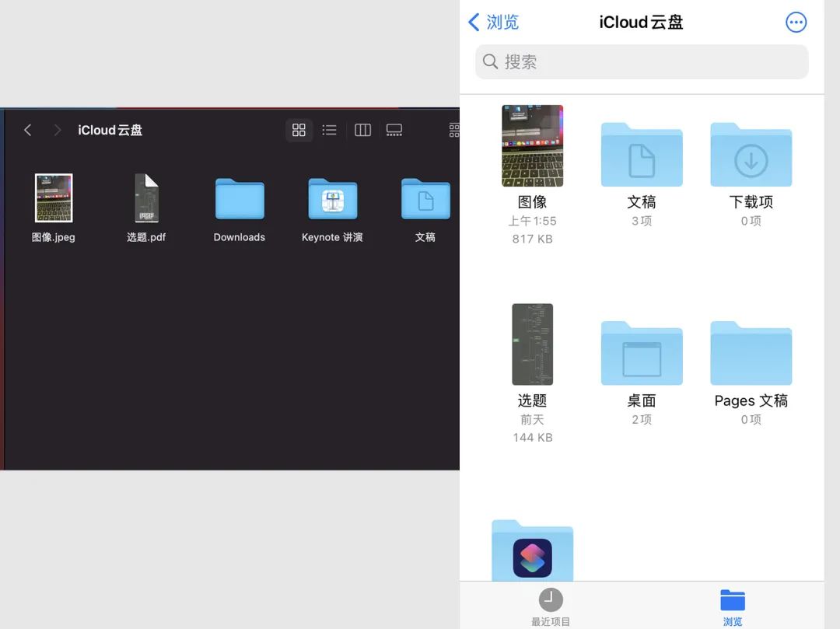Switch Finder to column view

pyautogui.click(x=362, y=130)
